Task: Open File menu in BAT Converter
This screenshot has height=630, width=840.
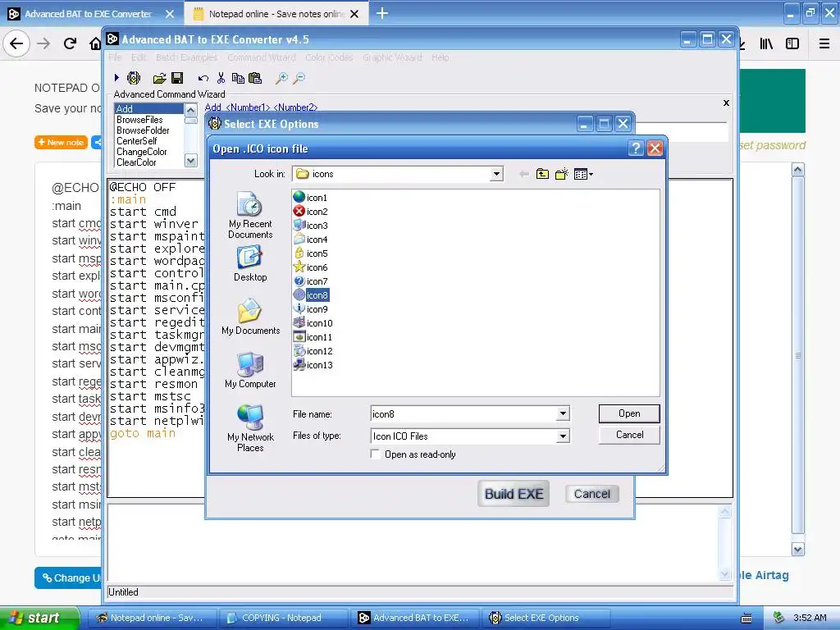Action: tap(115, 57)
